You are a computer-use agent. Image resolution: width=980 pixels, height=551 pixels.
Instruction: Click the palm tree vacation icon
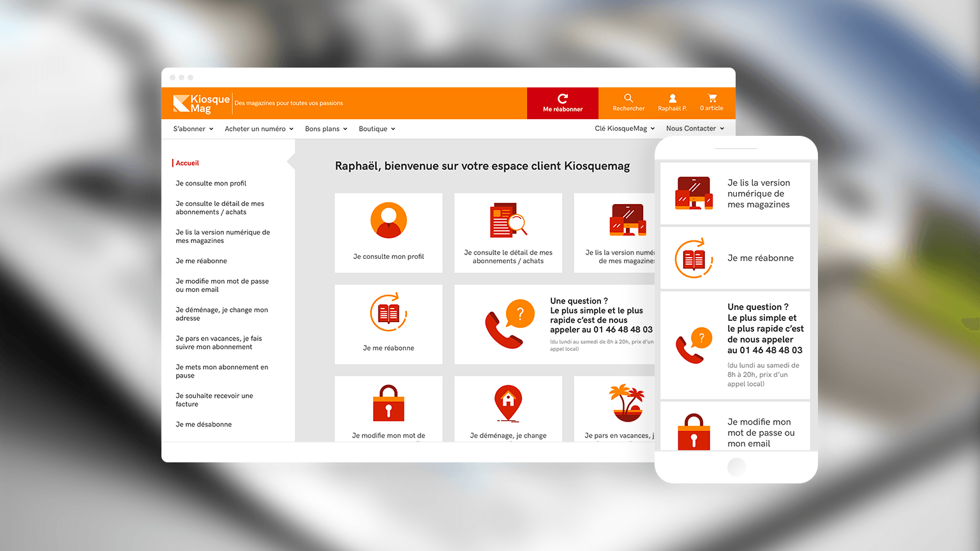coord(627,403)
